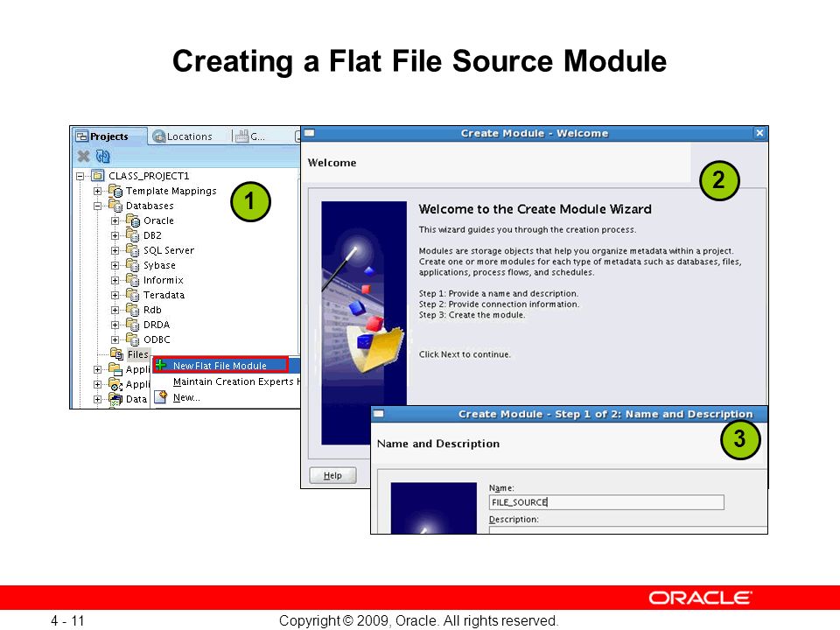The image size is (840, 630).
Task: Click the Help button in wizard
Action: 332,475
